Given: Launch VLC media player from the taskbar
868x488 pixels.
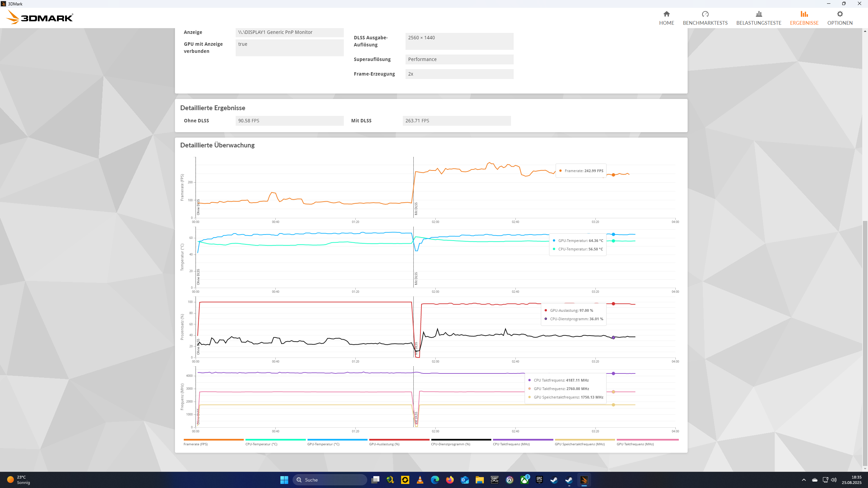Looking at the screenshot, I should point(420,480).
